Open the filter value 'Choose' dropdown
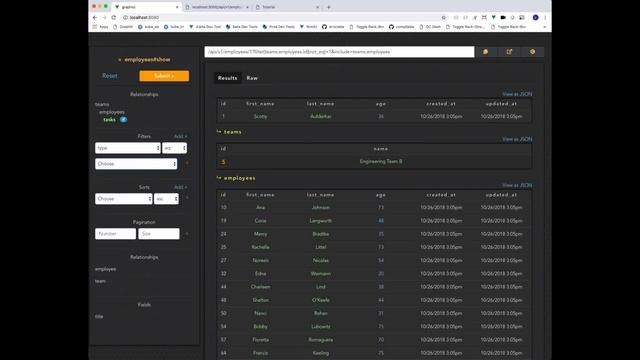 coord(136,164)
